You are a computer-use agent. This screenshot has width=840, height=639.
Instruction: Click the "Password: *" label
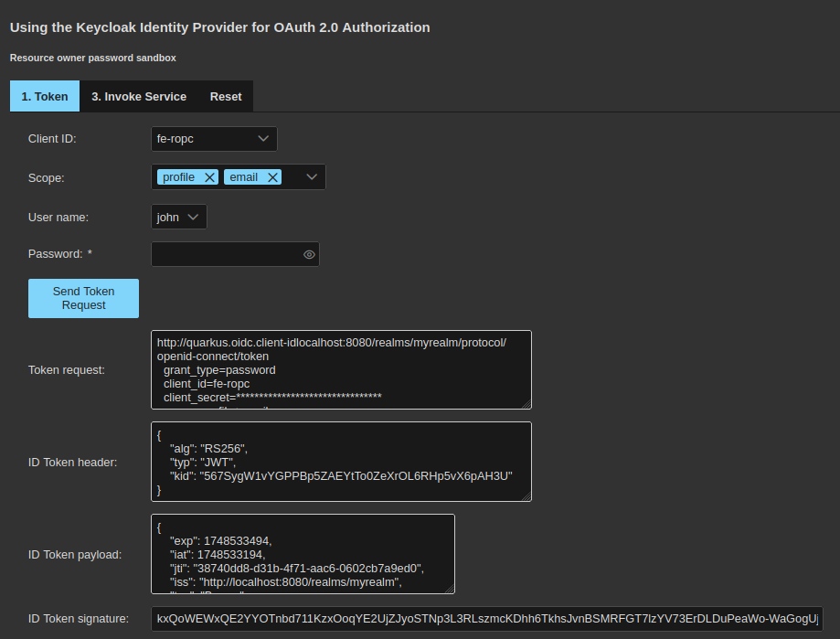tap(60, 254)
